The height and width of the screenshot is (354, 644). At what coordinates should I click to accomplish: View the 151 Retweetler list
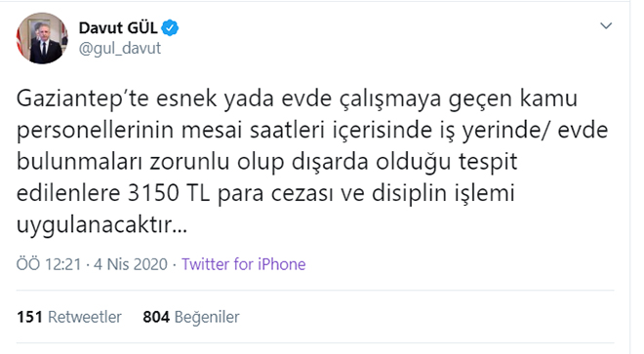pos(69,317)
